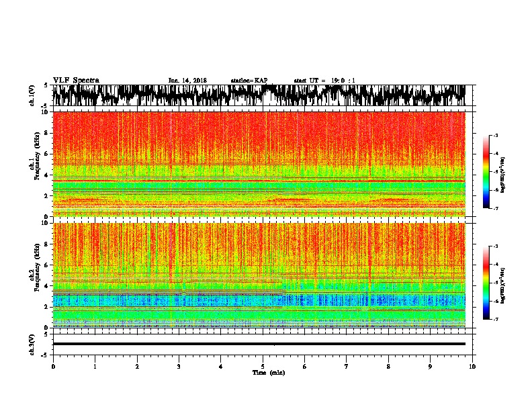Click the -5 tick label of ch.3(V) axis
The width and height of the screenshot is (532, 411).
click(x=46, y=355)
